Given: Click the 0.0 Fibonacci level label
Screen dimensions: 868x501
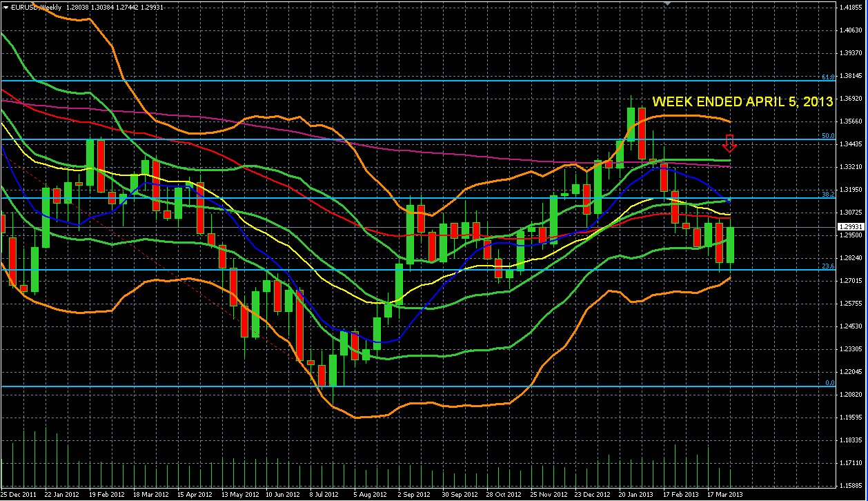Looking at the screenshot, I should (x=830, y=383).
